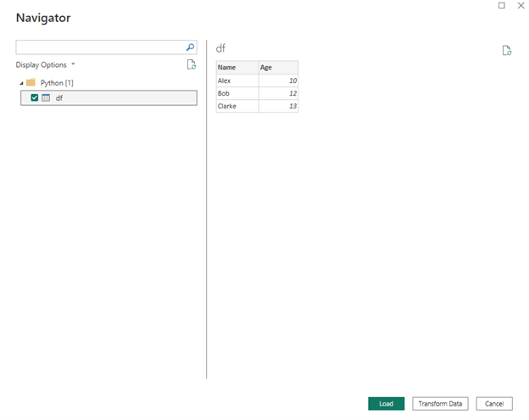Click the Age column header
The image size is (529, 420).
(277, 67)
